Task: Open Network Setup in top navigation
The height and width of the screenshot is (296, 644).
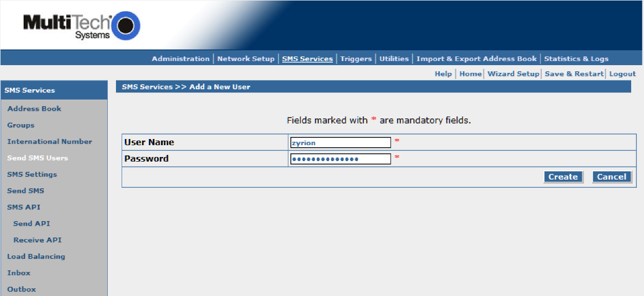Action: [x=246, y=59]
